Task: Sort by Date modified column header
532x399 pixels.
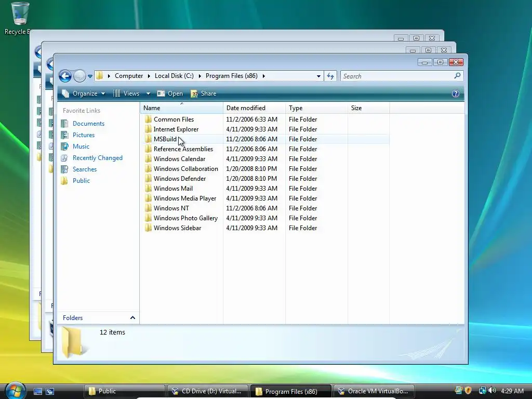Action: pyautogui.click(x=254, y=108)
